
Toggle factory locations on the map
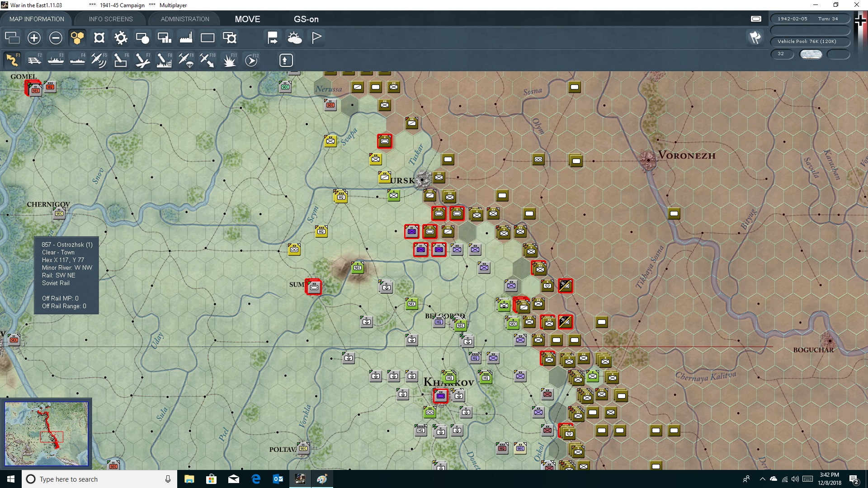[186, 38]
